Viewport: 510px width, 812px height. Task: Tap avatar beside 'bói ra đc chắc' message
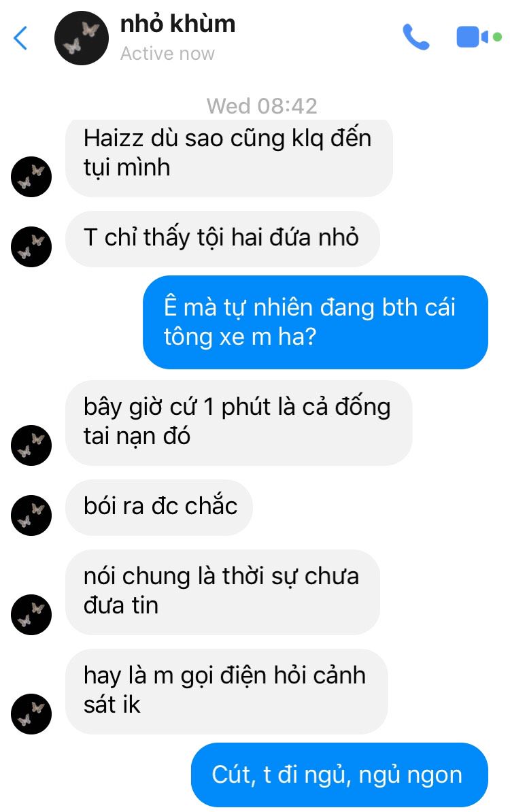(x=31, y=515)
